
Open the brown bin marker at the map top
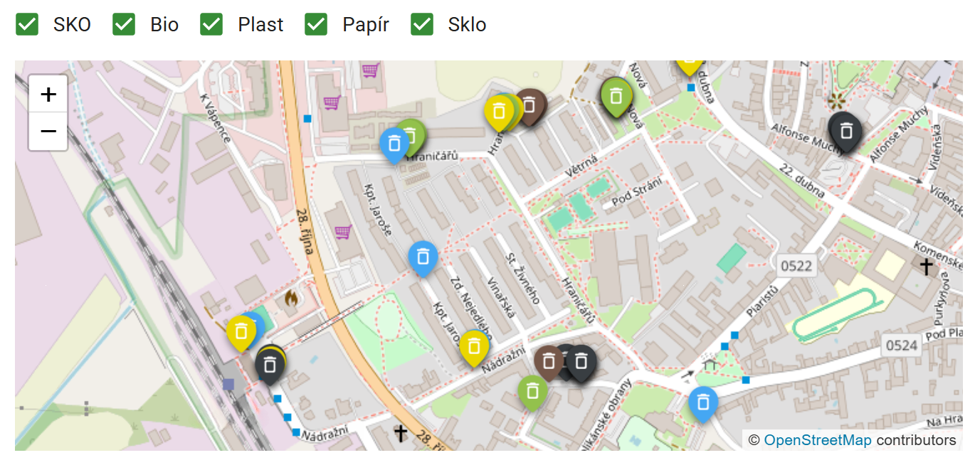(531, 105)
